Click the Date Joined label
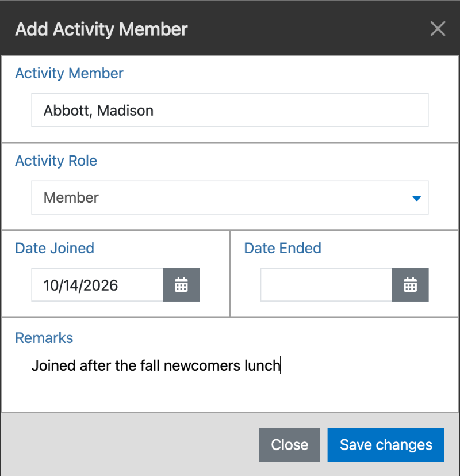This screenshot has height=476, width=460. (55, 248)
